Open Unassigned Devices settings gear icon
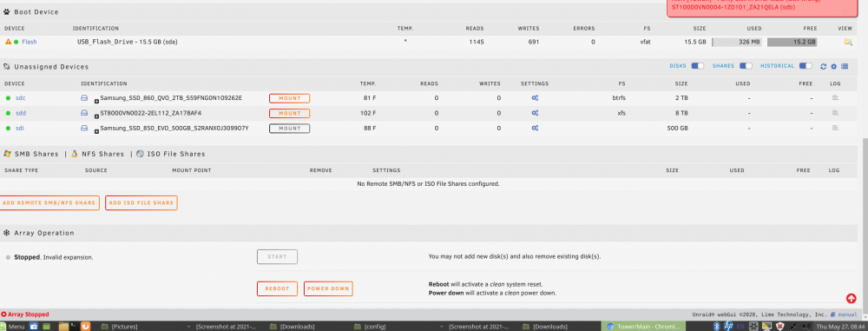The image size is (868, 331). [x=833, y=67]
